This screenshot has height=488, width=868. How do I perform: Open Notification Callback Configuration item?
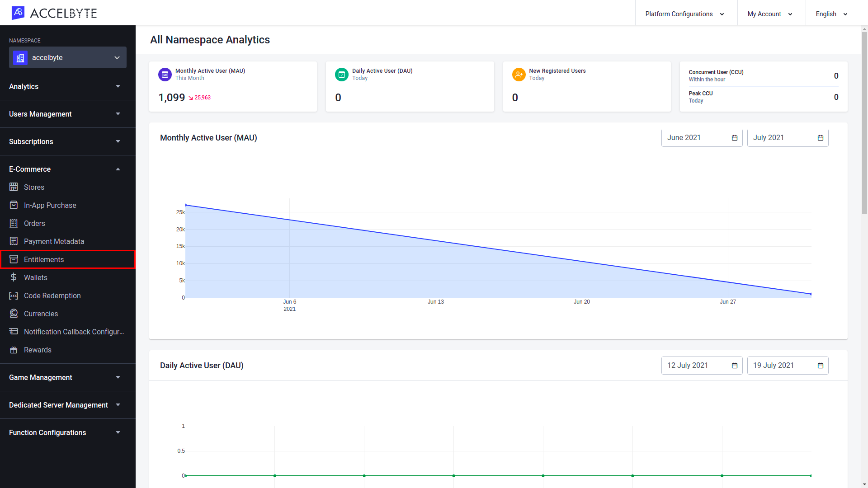[68, 332]
